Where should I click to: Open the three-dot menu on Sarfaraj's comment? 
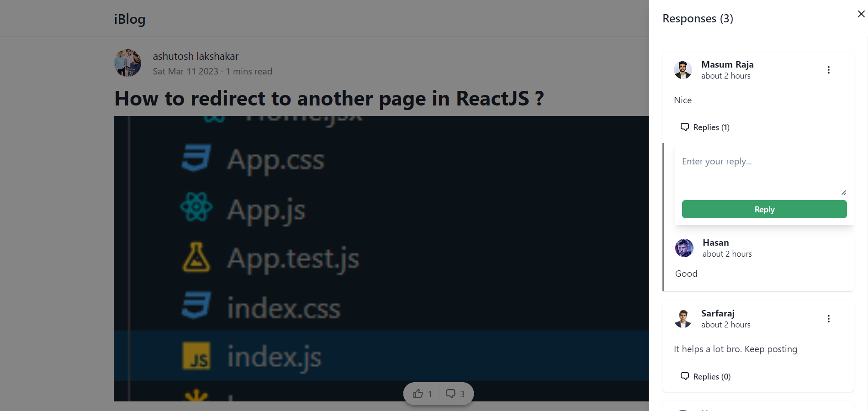click(829, 319)
